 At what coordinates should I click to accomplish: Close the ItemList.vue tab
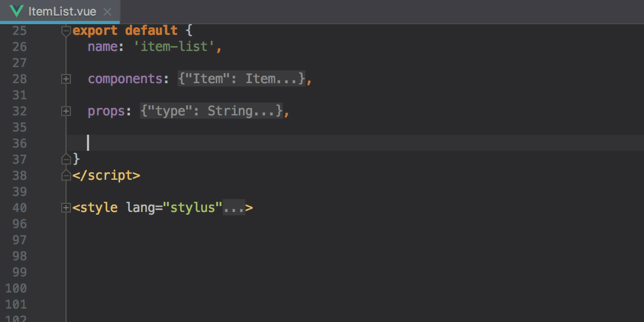[x=108, y=11]
